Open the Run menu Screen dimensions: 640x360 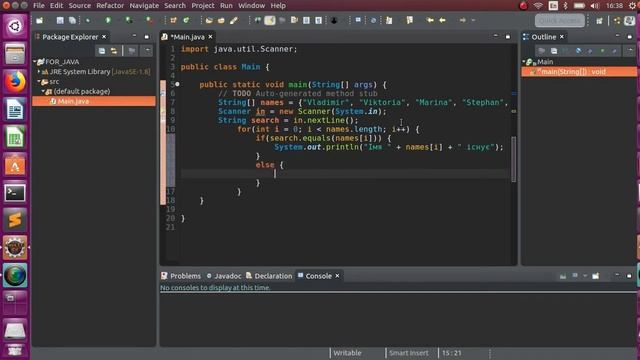tap(226, 6)
